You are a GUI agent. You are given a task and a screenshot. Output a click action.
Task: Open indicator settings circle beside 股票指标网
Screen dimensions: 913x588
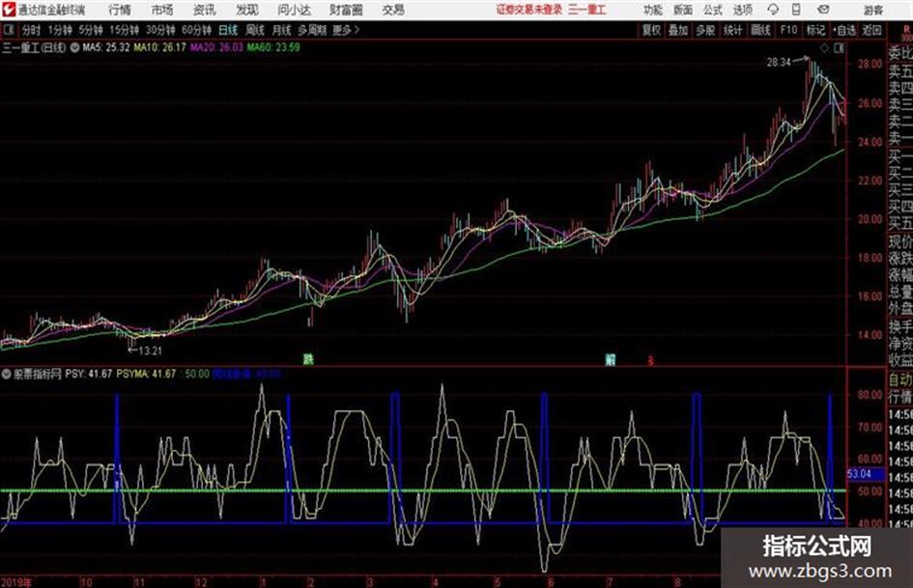(x=7, y=374)
